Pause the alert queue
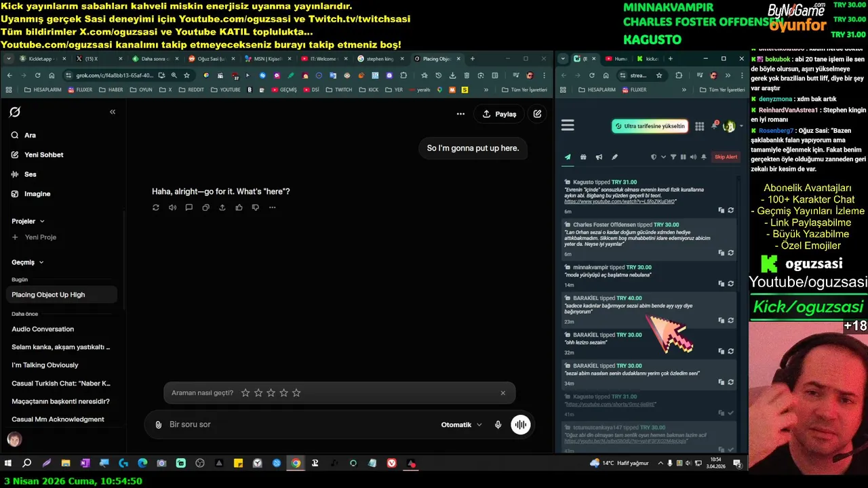 pyautogui.click(x=683, y=157)
